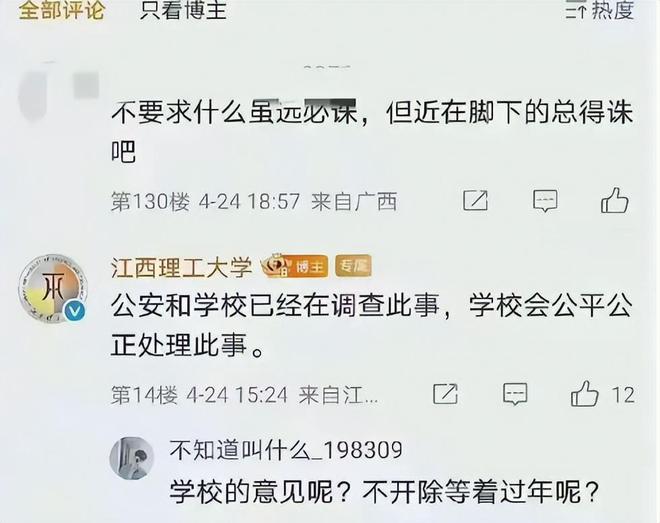Tap comment text 公安和学校已经在调查此事
This screenshot has width=660, height=523.
tap(275, 306)
